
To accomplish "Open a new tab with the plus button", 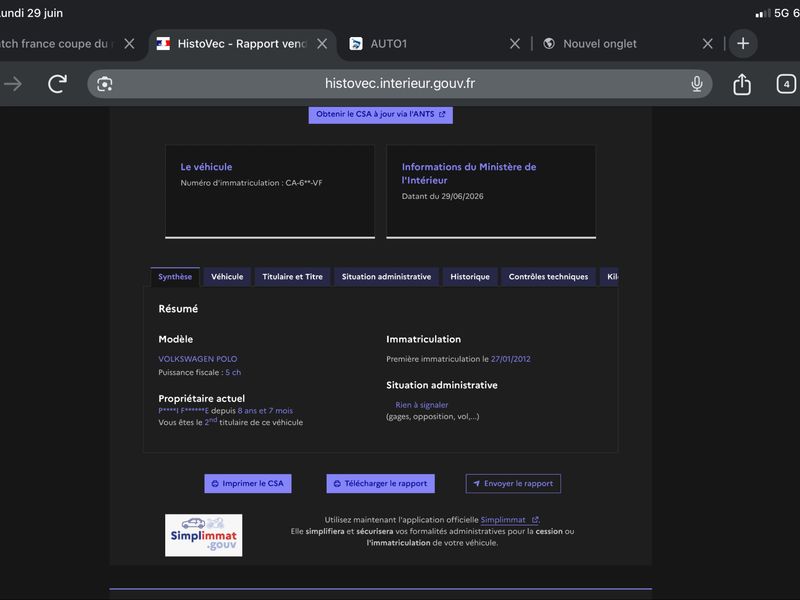I will point(743,44).
